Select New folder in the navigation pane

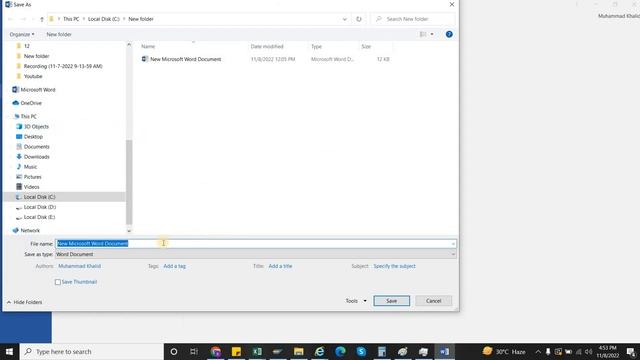coord(36,56)
